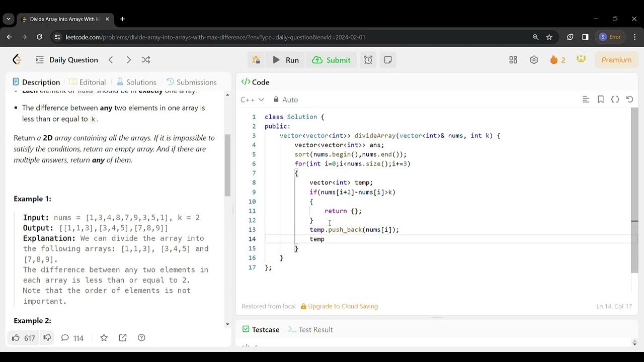This screenshot has height=362, width=644.
Task: Click the editor bookmark icon
Action: click(600, 100)
